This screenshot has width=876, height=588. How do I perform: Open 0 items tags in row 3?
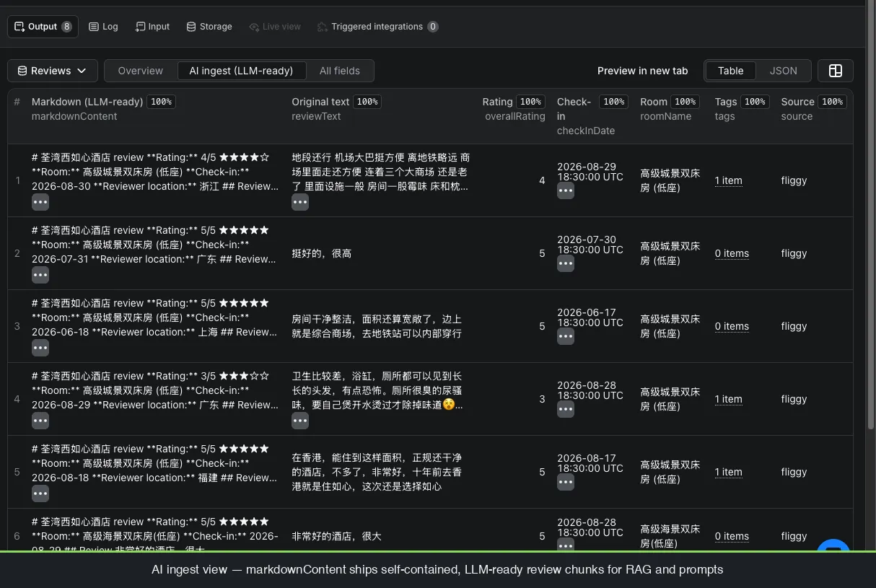point(732,326)
